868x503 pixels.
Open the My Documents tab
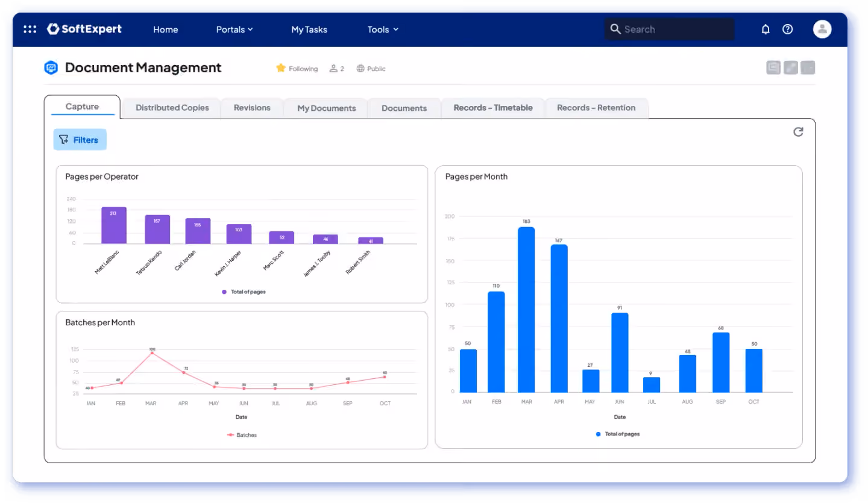point(327,108)
